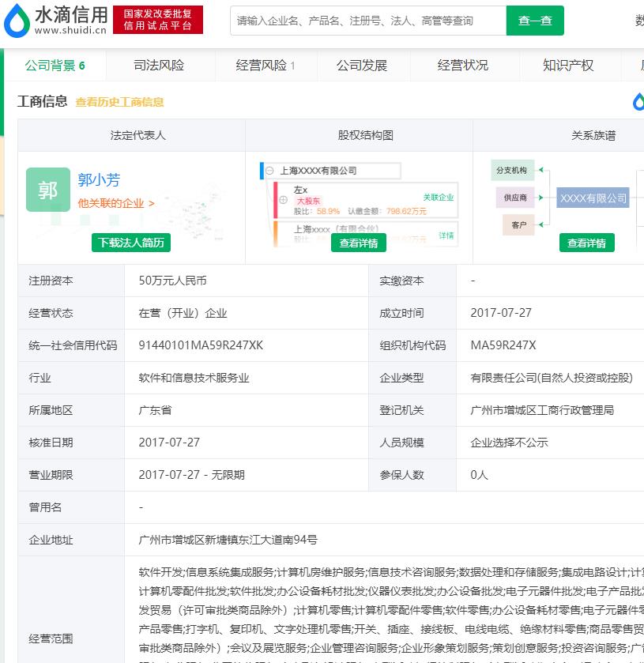This screenshot has width=644, height=663.
Task: Open 他关联的企业 arrow link
Action: click(115, 203)
